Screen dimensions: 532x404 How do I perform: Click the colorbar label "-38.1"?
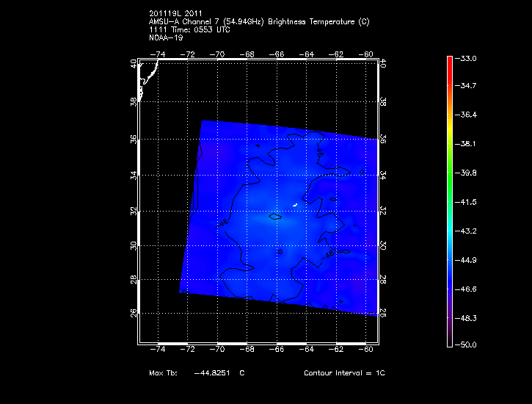[466, 144]
